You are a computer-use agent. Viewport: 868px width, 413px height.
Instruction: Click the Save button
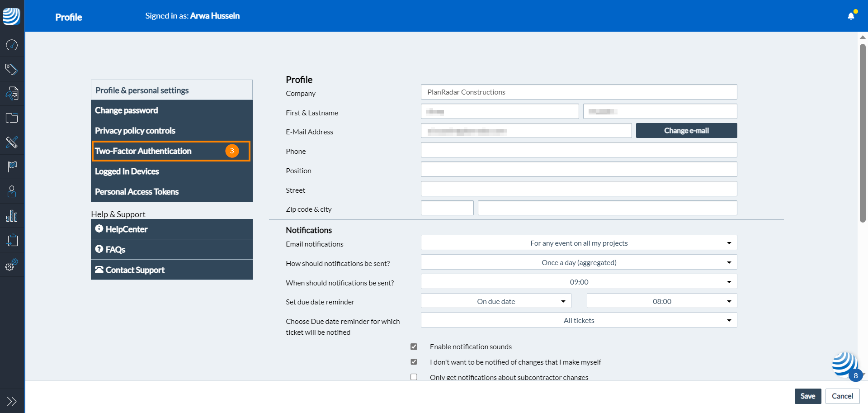(807, 396)
